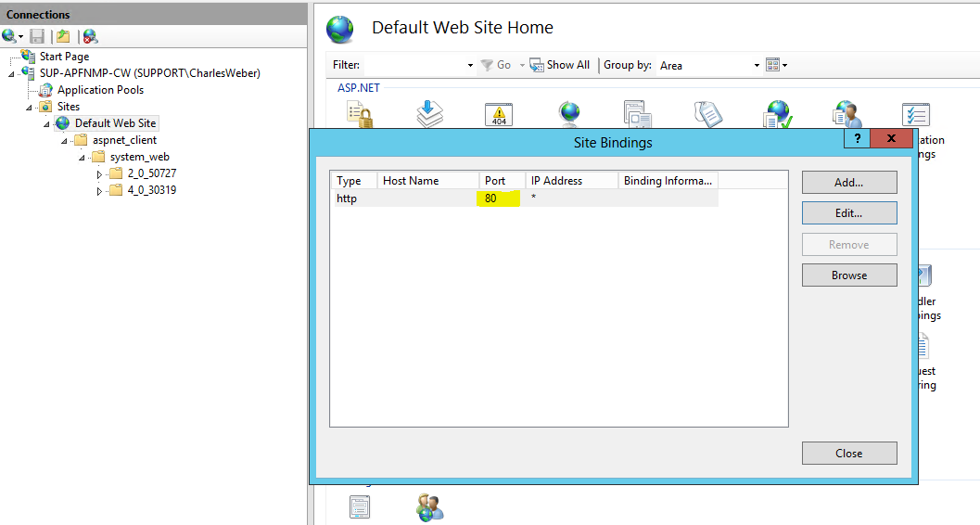This screenshot has width=980, height=525.
Task: Open the .NET Globalization globe icon
Action: [x=569, y=114]
